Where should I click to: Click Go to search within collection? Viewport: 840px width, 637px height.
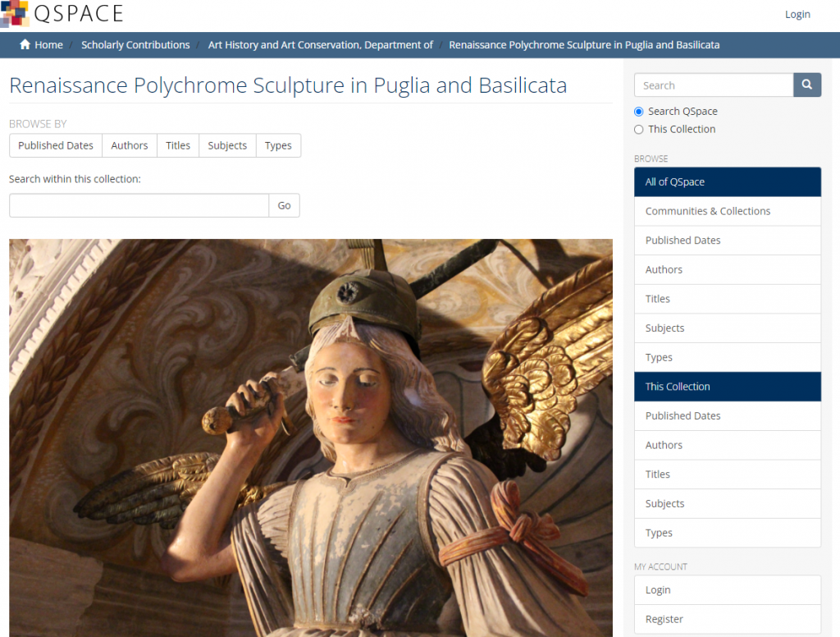284,205
